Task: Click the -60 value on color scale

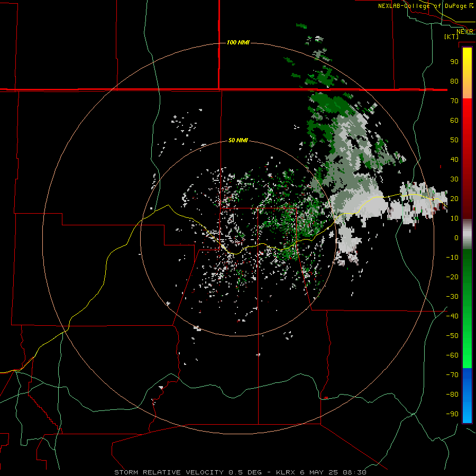Action: pos(452,355)
